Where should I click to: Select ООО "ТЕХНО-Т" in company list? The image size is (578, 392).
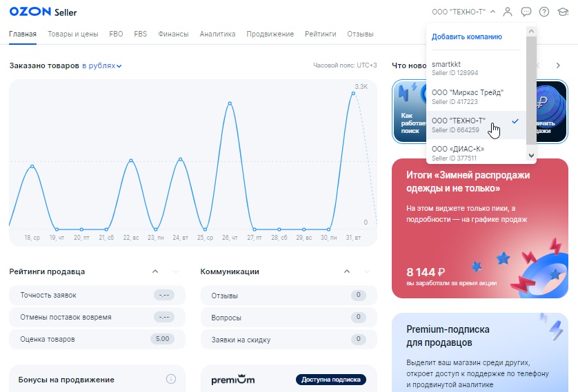[476, 125]
